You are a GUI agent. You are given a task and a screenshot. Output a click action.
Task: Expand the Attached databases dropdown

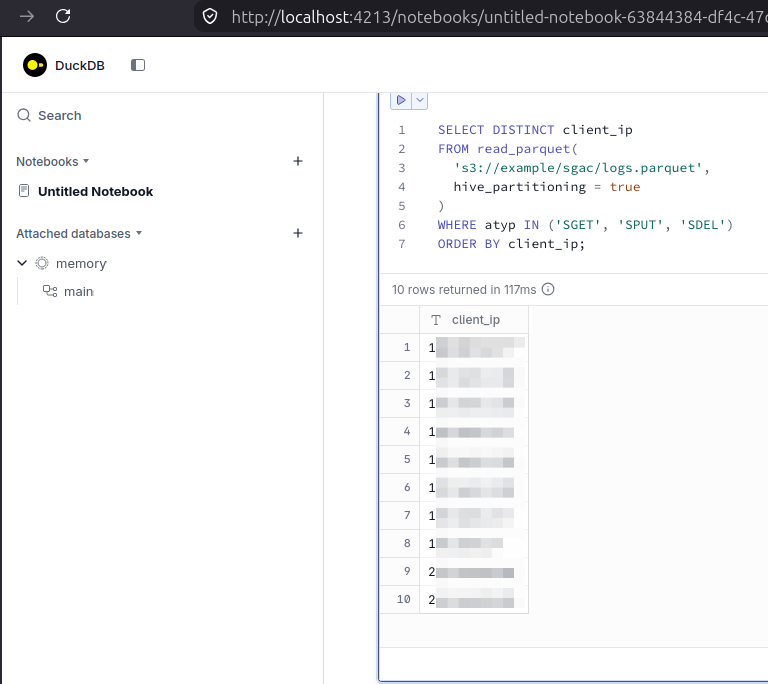tap(79, 233)
